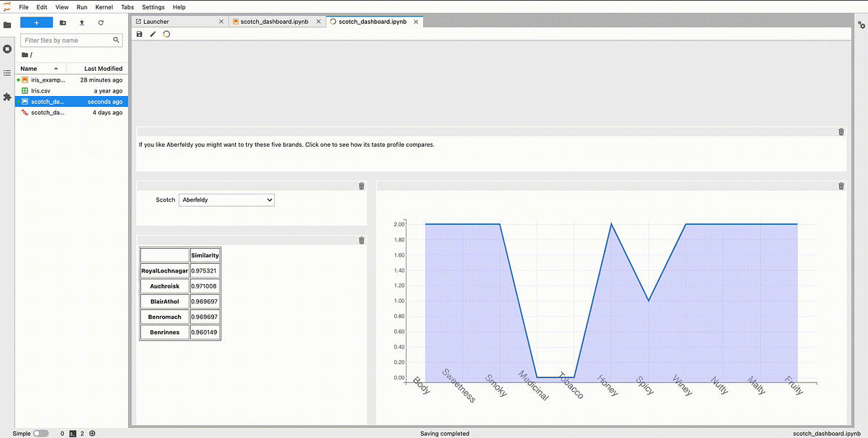Image resolution: width=868 pixels, height=438 pixels.
Task: Delete the Scotch selector cell via its trash icon
Action: point(361,186)
